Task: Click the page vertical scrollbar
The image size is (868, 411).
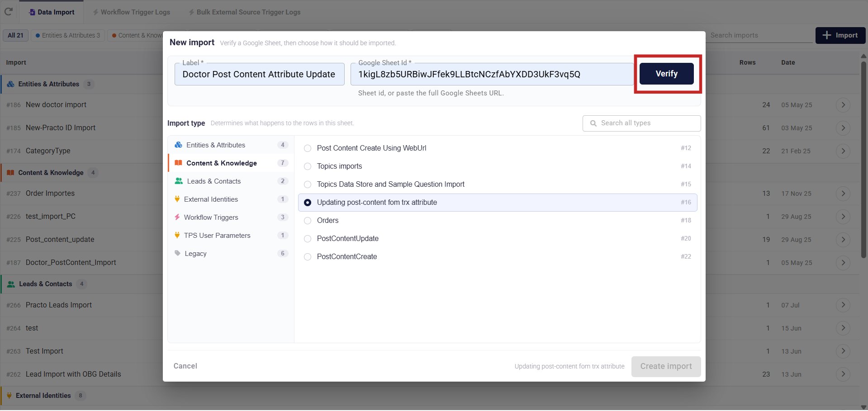Action: point(863,158)
